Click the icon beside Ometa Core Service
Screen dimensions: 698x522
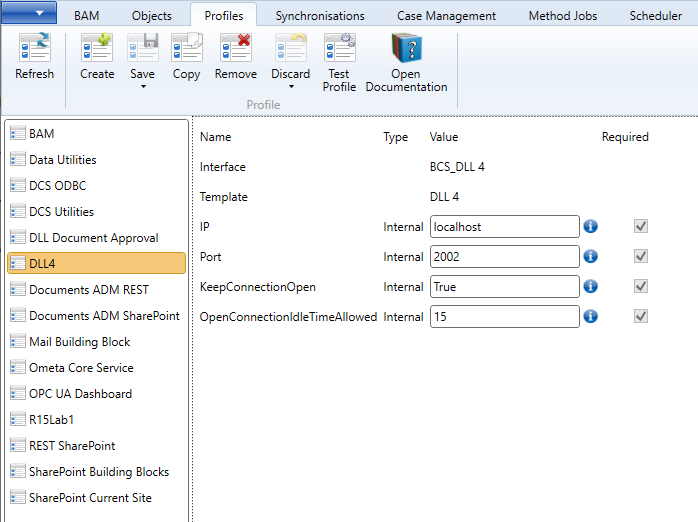point(18,368)
